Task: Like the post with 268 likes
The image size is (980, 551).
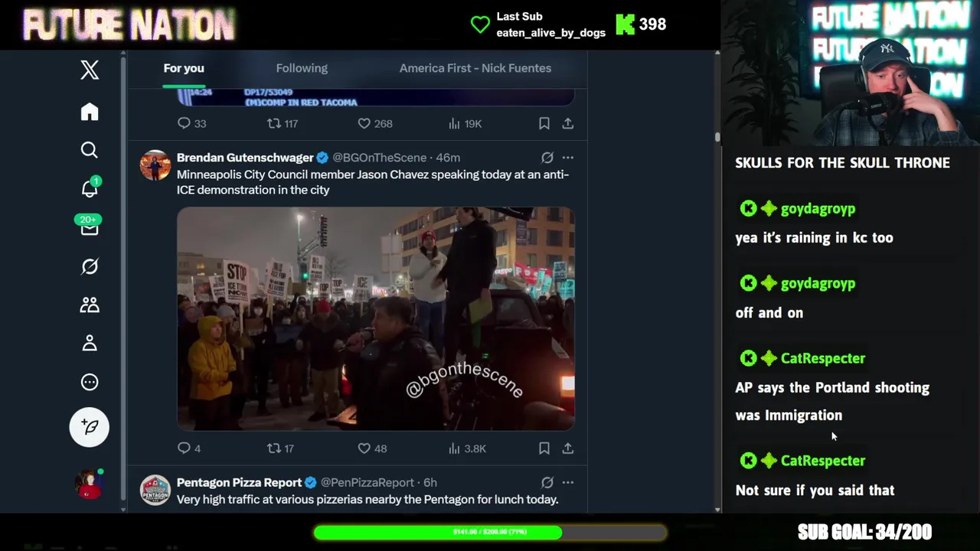Action: coord(375,123)
